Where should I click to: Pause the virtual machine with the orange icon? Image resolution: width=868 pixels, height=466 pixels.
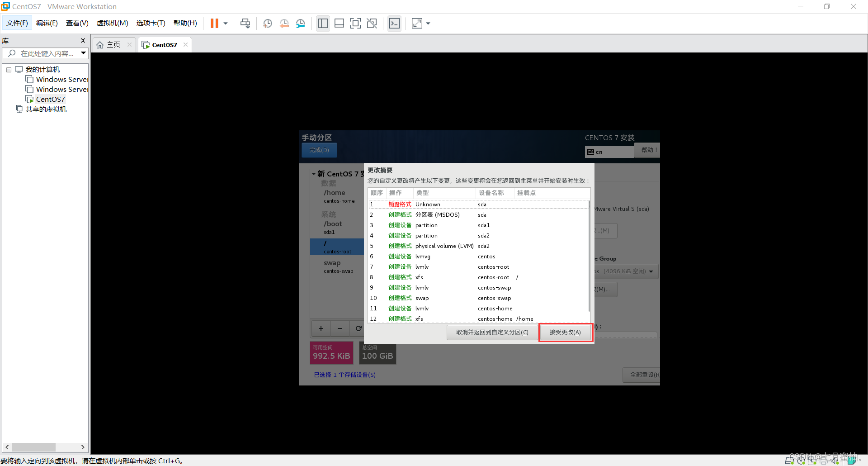coord(214,24)
